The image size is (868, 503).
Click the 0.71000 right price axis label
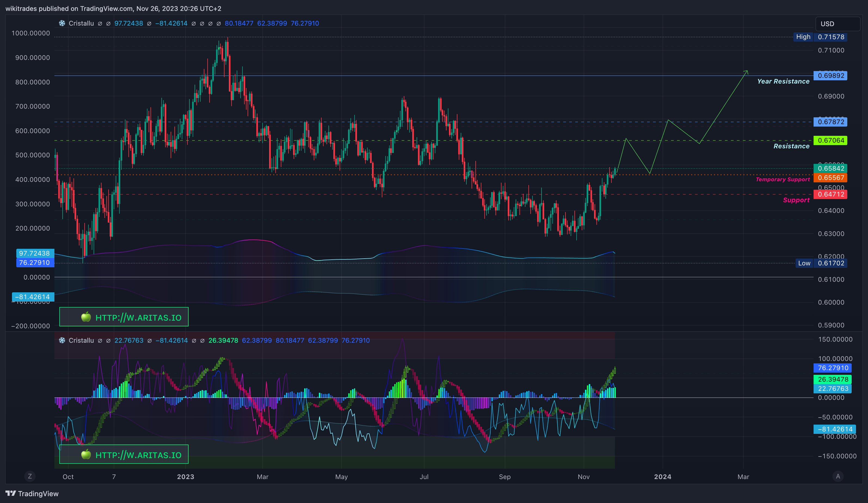coord(831,50)
